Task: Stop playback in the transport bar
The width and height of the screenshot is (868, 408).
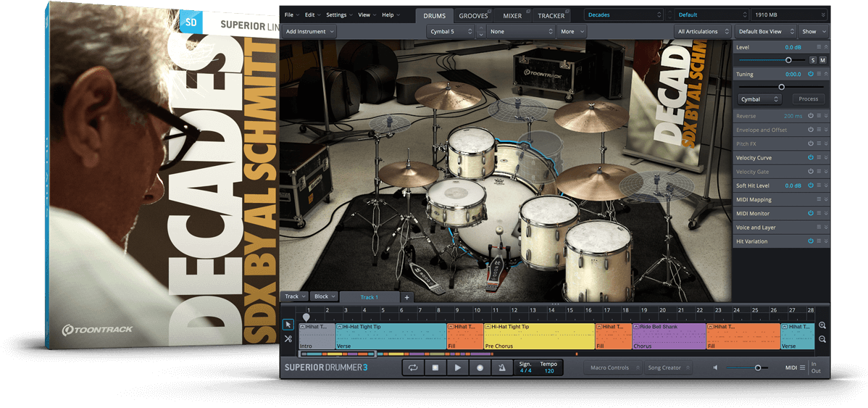Action: click(435, 367)
